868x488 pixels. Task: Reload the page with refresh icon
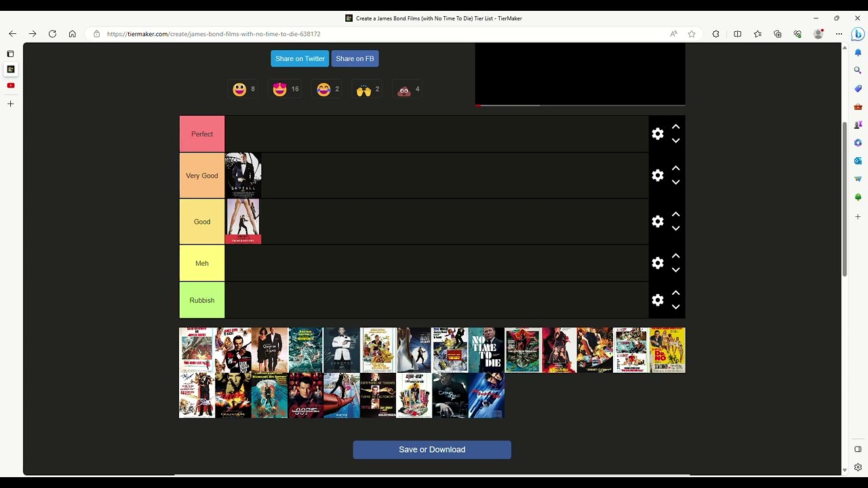tap(52, 34)
